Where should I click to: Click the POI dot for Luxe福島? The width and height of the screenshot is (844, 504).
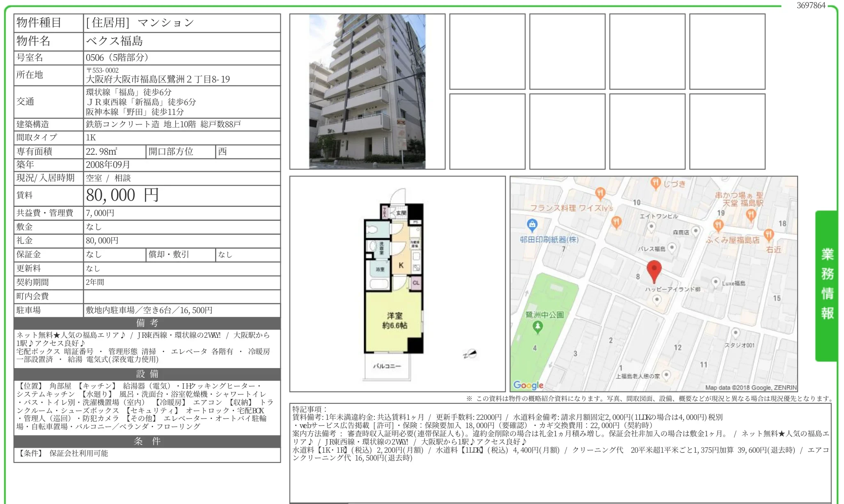click(716, 282)
